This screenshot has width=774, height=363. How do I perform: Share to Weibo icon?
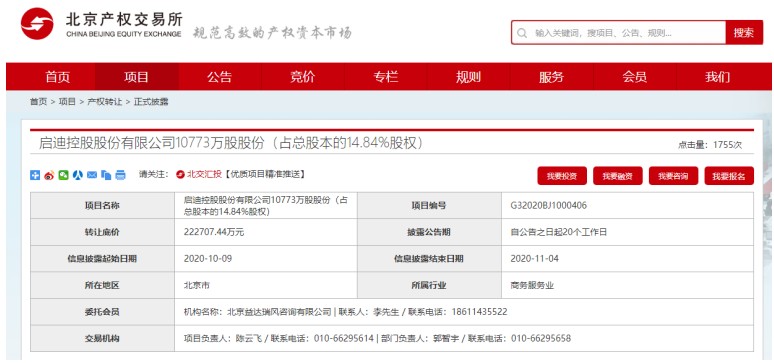(x=49, y=175)
